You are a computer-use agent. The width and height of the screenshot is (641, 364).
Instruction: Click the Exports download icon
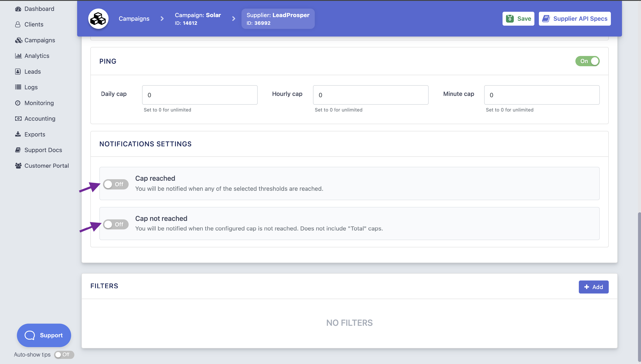[18, 134]
